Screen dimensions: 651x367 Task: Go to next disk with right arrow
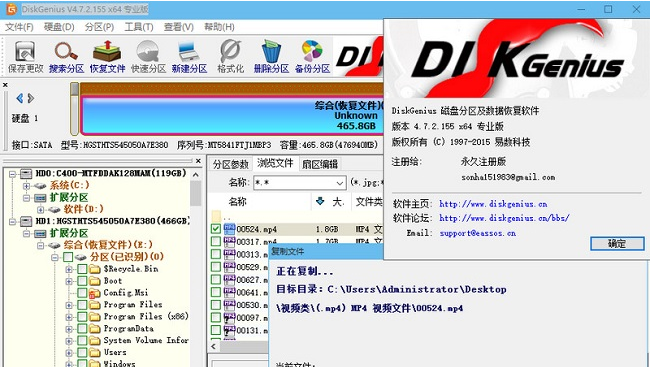(x=31, y=98)
